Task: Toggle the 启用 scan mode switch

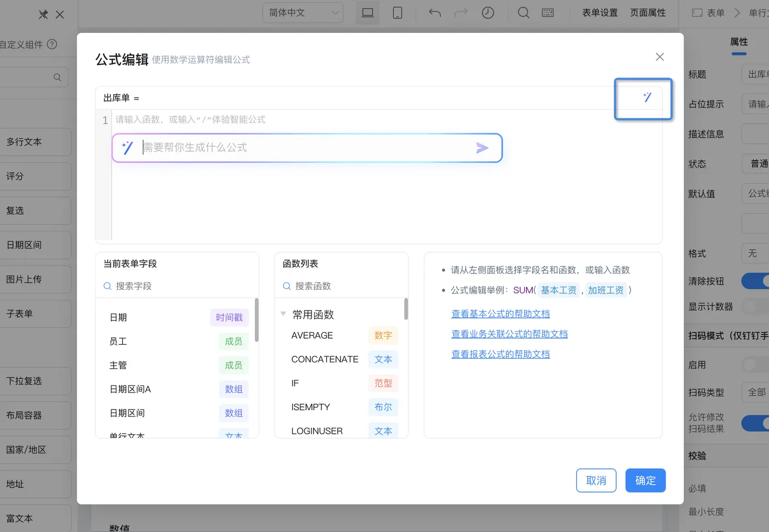Action: [x=756, y=365]
